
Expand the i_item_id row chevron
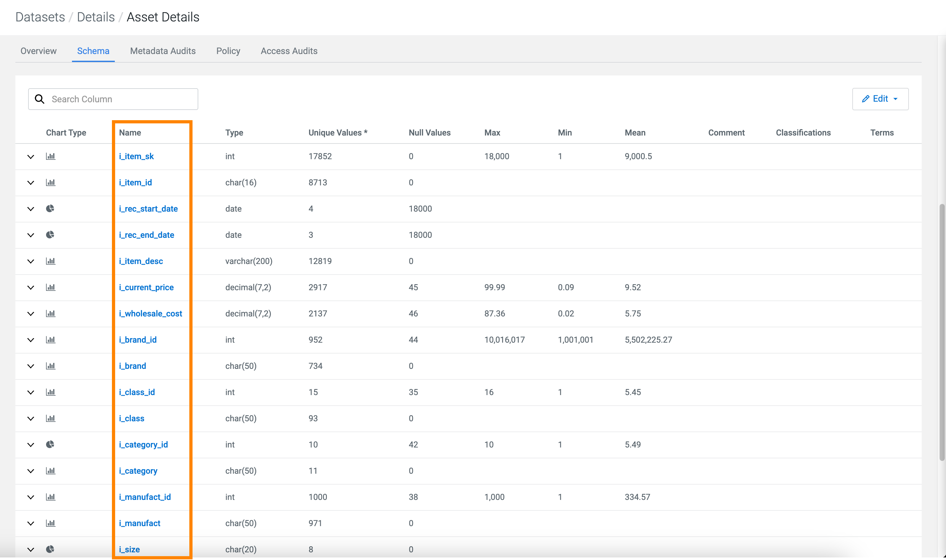coord(31,183)
